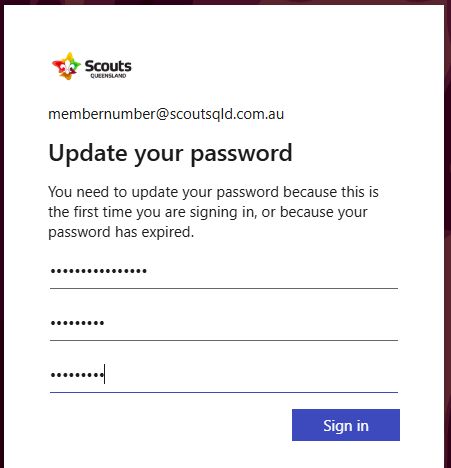This screenshot has width=451, height=468.
Task: Click the blue Sign in button
Action: [x=346, y=425]
